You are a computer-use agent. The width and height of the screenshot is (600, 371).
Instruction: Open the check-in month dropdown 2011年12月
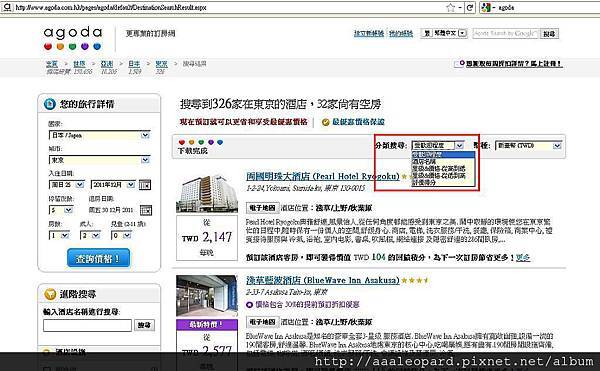click(x=113, y=185)
